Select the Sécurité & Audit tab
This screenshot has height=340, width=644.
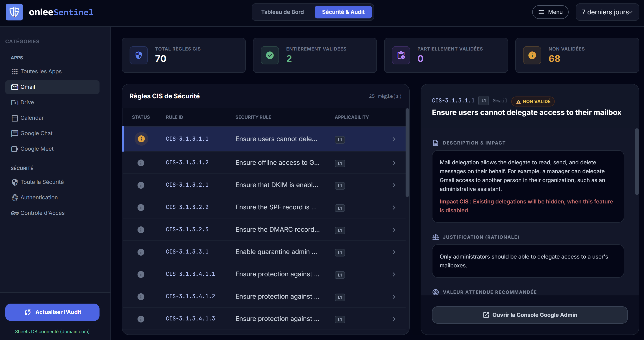tap(343, 12)
